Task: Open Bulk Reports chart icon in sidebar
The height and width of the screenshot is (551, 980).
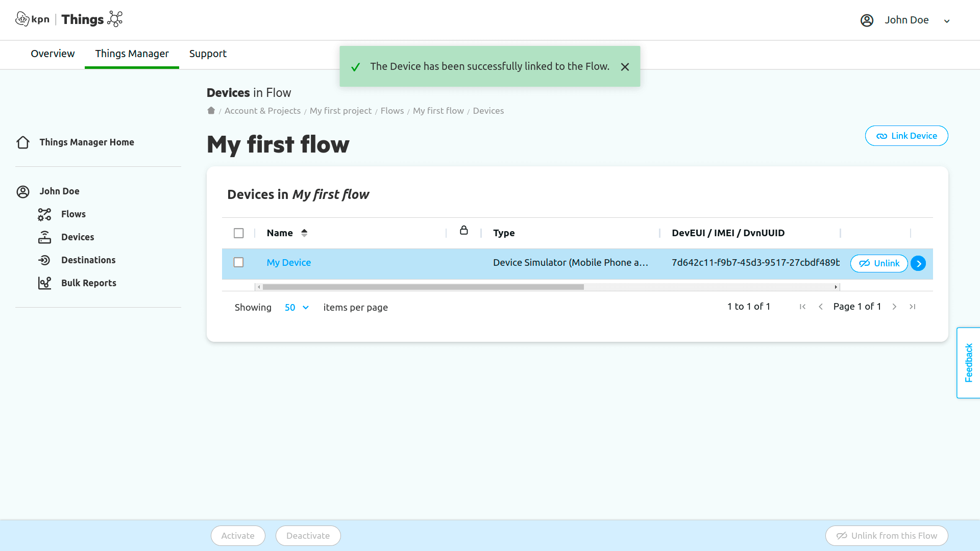Action: pyautogui.click(x=44, y=283)
